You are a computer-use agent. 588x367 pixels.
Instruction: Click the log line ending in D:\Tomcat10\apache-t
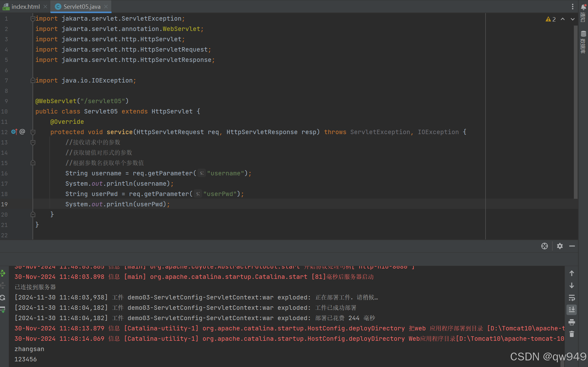click(290, 328)
